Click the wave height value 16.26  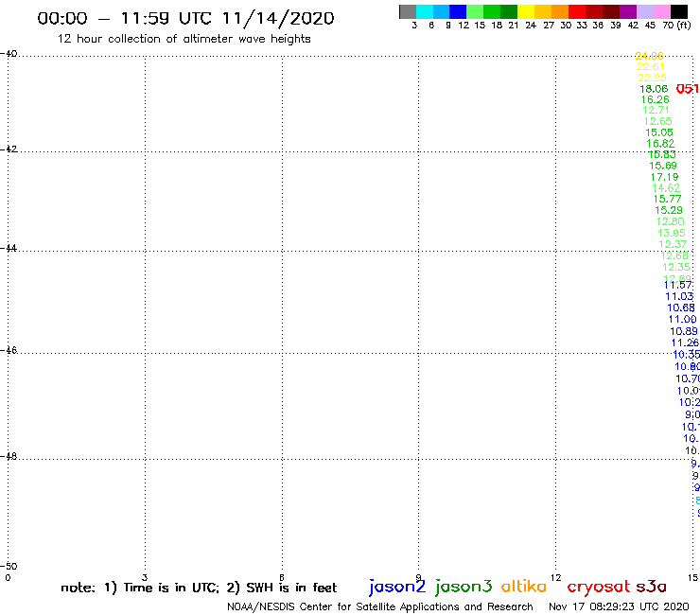(x=655, y=99)
